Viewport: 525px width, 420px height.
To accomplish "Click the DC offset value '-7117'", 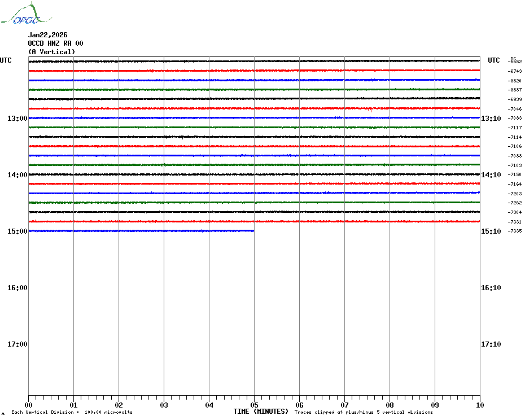I will point(515,128).
